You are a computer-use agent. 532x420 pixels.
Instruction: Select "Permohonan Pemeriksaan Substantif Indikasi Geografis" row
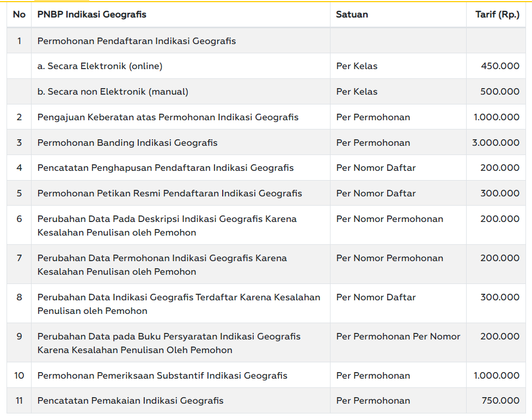tap(162, 376)
